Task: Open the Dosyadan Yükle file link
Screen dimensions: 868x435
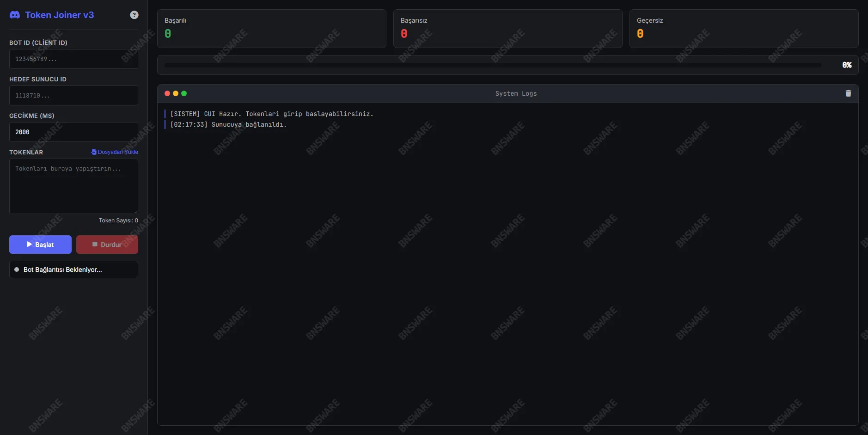Action: 115,152
